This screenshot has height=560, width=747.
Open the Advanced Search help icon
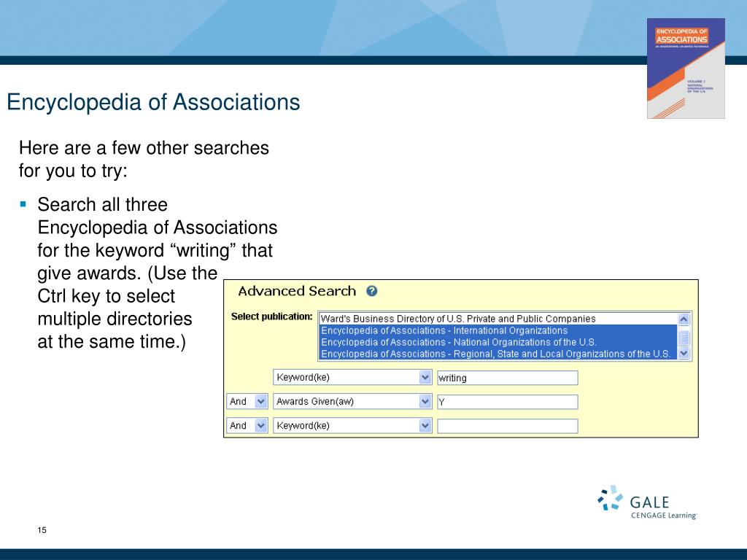(371, 291)
